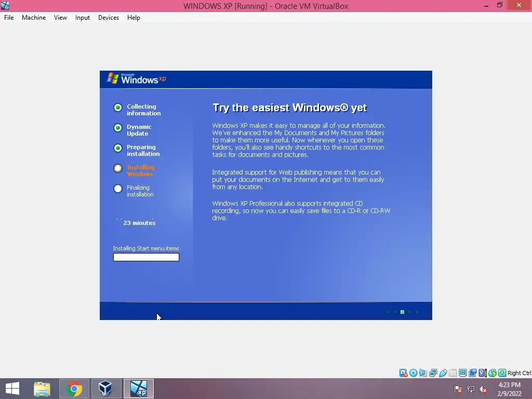Open File Explorer from the taskbar

(x=42, y=389)
